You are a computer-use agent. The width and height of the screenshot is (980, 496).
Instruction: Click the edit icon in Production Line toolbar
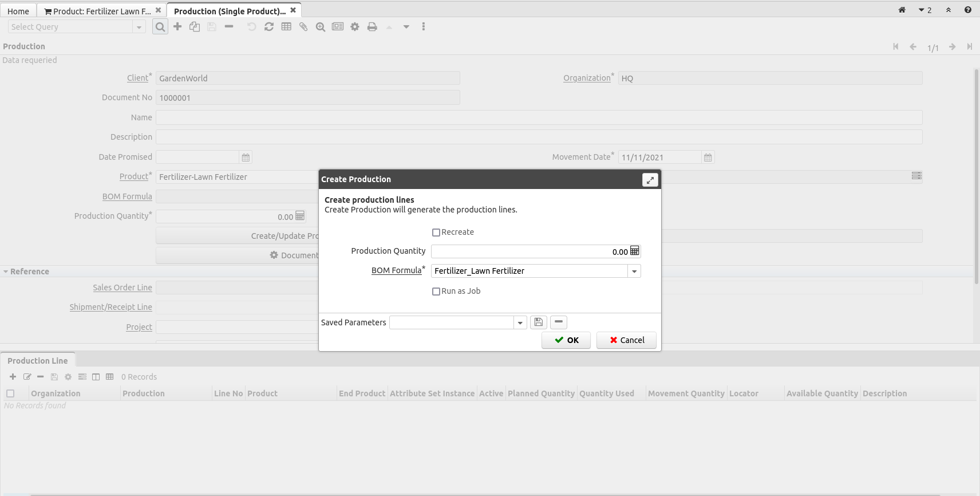point(27,377)
